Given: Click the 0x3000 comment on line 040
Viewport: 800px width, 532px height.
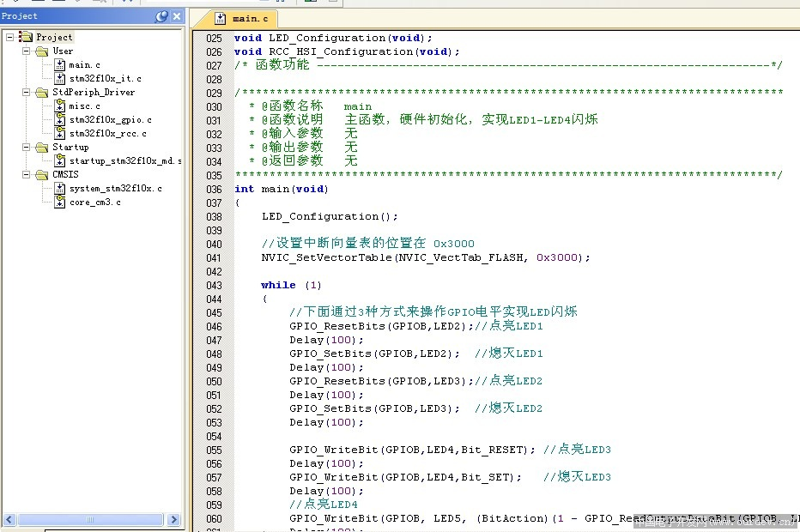Looking at the screenshot, I should coord(368,244).
